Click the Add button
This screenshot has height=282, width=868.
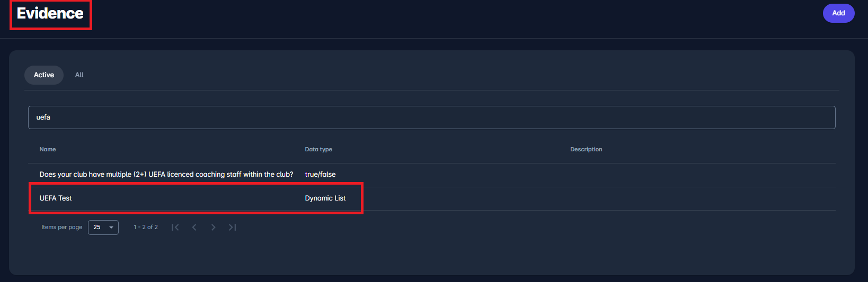(838, 13)
